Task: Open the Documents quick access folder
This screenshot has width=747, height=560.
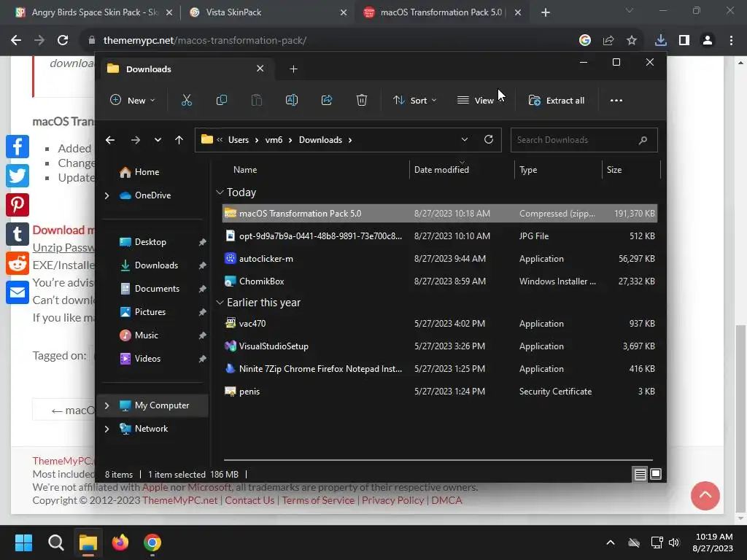Action: [150, 289]
